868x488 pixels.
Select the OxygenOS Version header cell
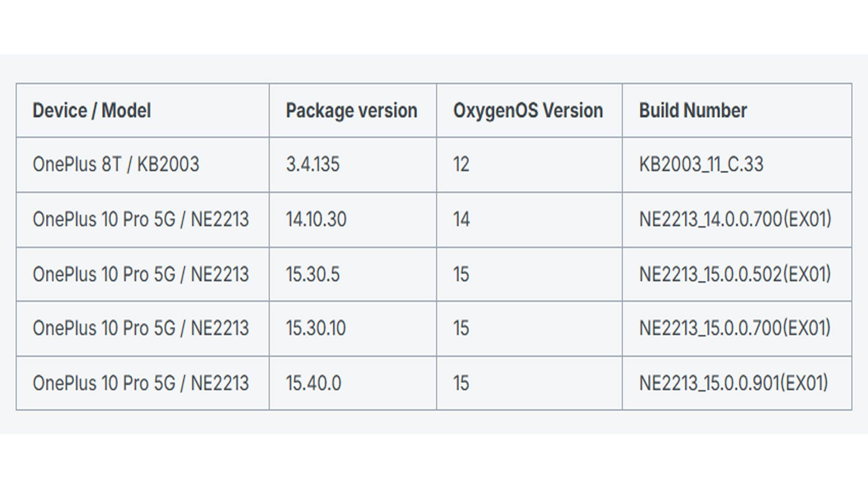click(x=528, y=111)
